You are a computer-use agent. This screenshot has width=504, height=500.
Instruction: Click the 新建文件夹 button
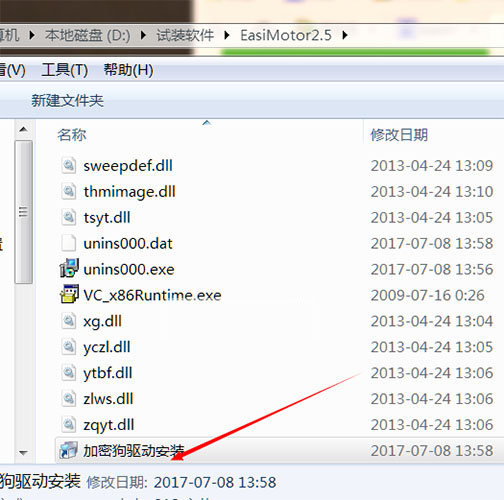click(x=67, y=101)
